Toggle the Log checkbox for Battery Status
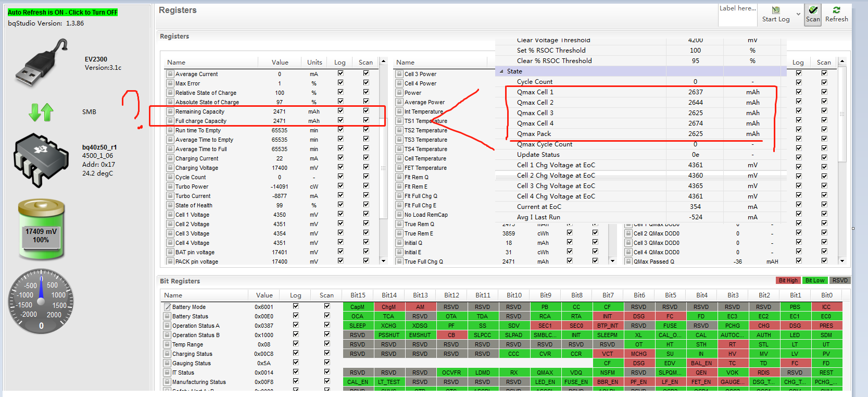The width and height of the screenshot is (868, 397). click(296, 316)
